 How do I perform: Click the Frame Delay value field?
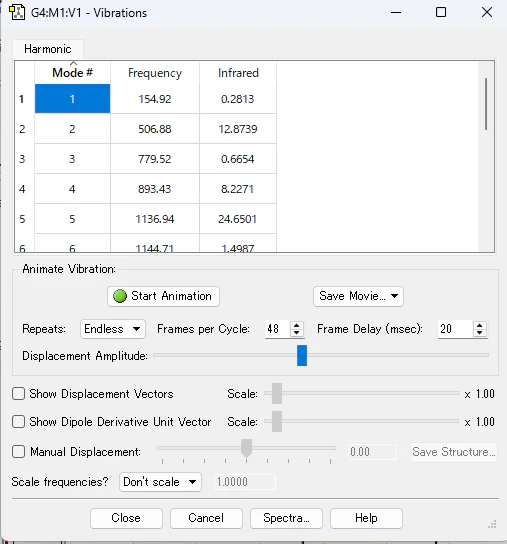[x=455, y=329]
